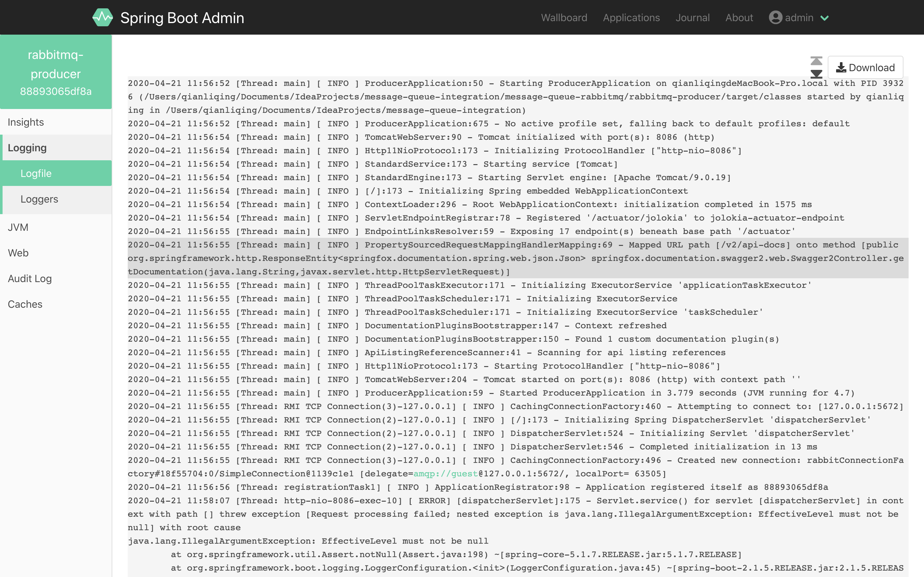Click the Spring Boot Admin heartbeat logo
Viewport: 924px width, 577px height.
[x=102, y=18]
